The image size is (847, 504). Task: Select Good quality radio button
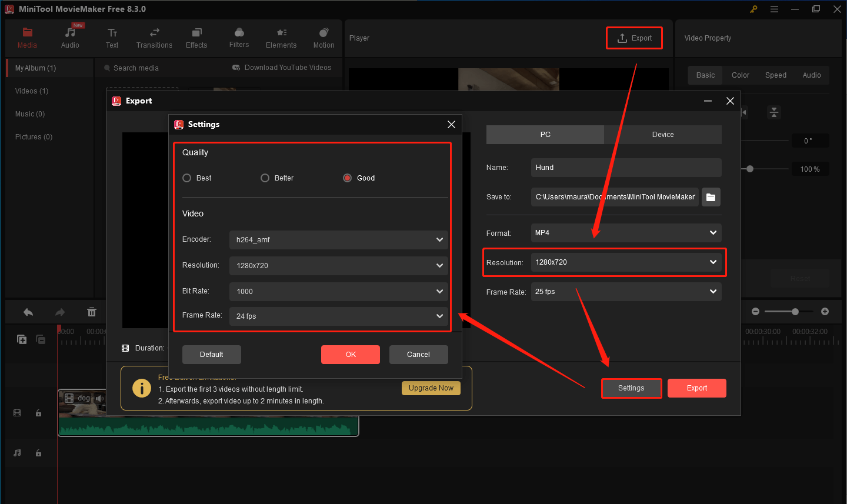pyautogui.click(x=348, y=178)
